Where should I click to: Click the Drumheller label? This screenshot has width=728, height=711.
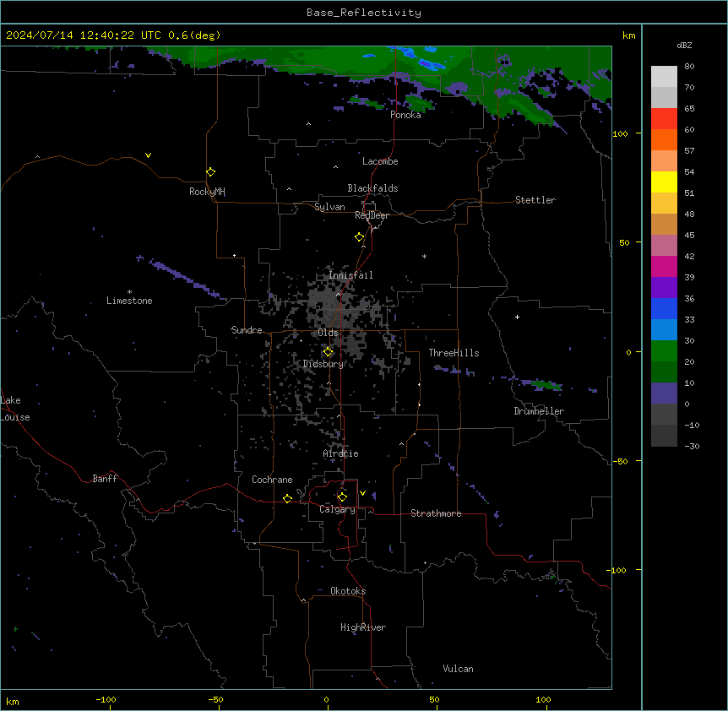(539, 411)
